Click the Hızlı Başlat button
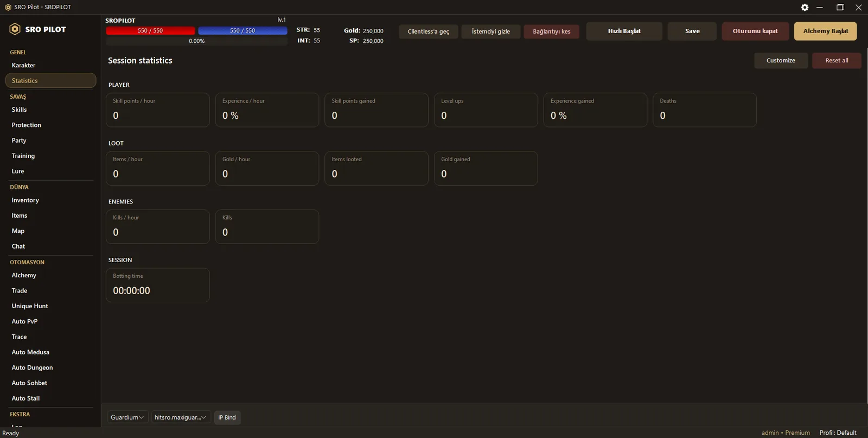The image size is (868, 438). tap(624, 31)
